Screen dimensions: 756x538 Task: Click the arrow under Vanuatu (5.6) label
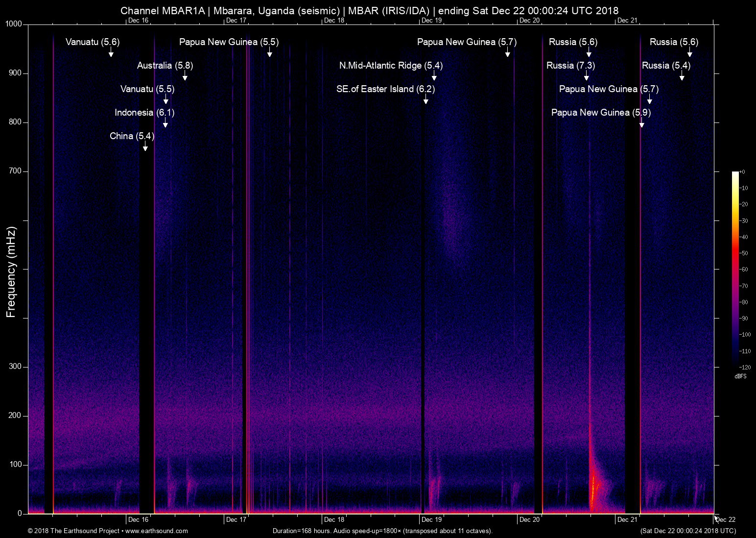point(111,52)
